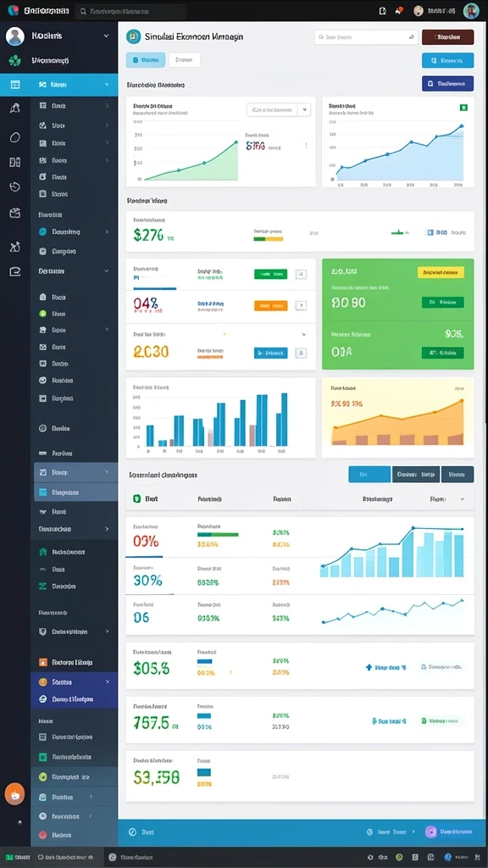Click the green clover icon in the sidebar
Image resolution: width=488 pixels, height=868 pixels.
[x=15, y=60]
